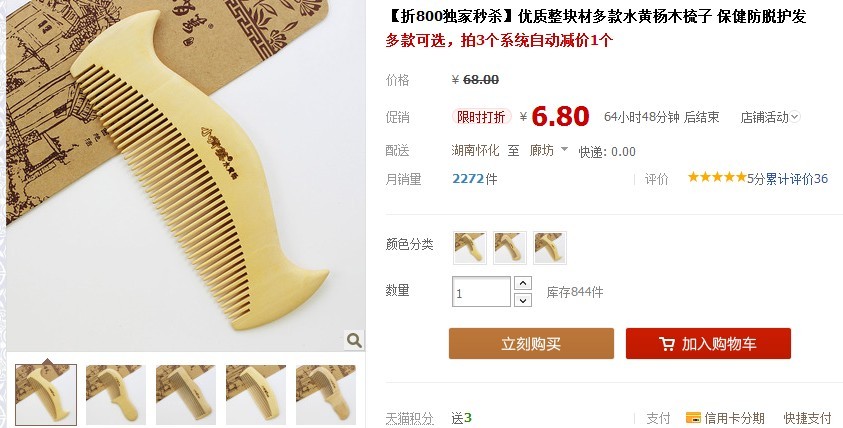Select the third color option swatch
Viewport: 843px width, 428px height.
[x=549, y=248]
